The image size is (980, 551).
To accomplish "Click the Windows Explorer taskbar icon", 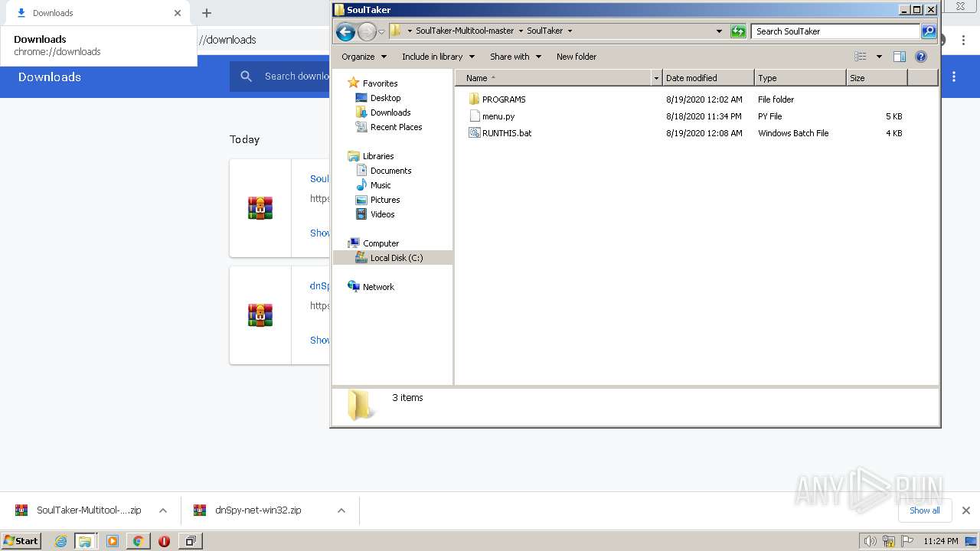I will (x=85, y=541).
